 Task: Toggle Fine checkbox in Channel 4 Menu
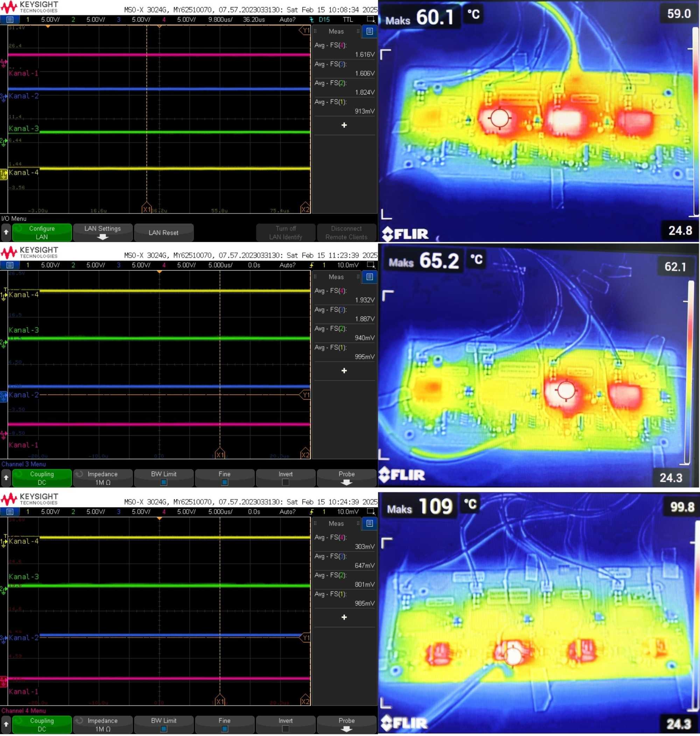(224, 729)
